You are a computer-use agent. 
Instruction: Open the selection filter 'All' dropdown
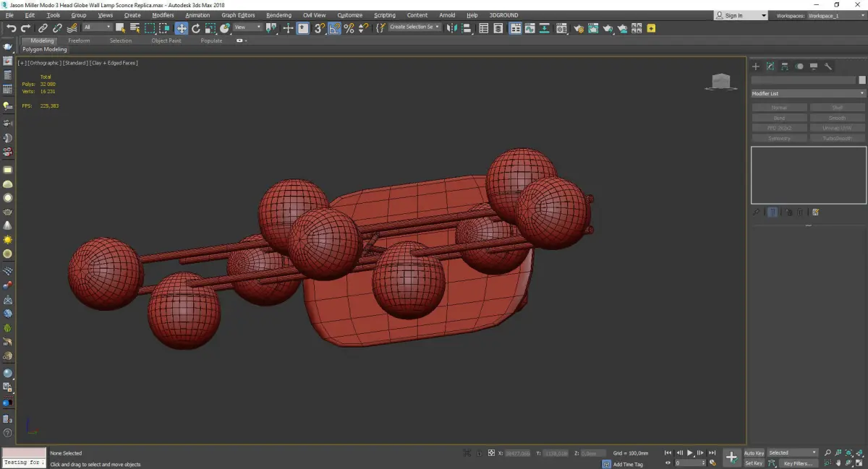pos(97,27)
